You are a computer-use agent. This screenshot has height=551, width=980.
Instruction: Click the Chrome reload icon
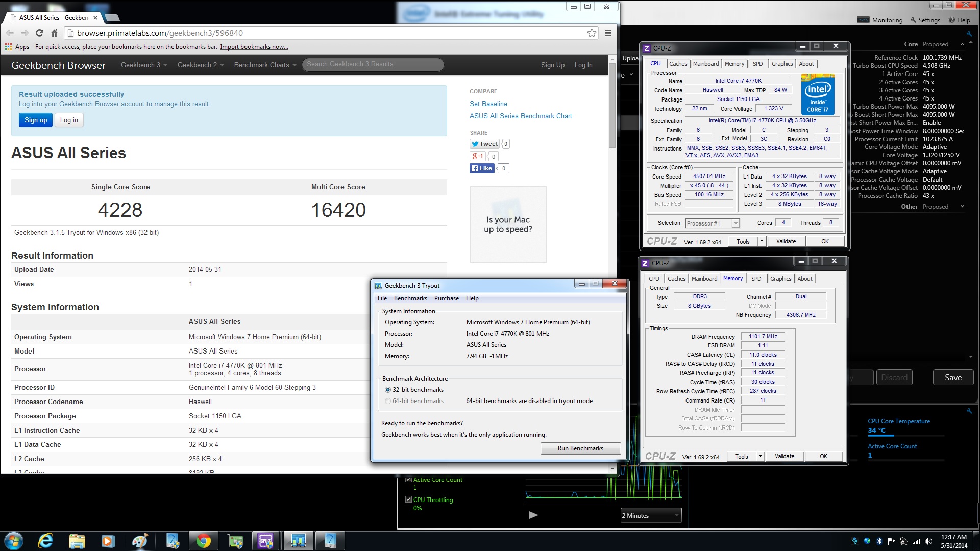pos(39,33)
